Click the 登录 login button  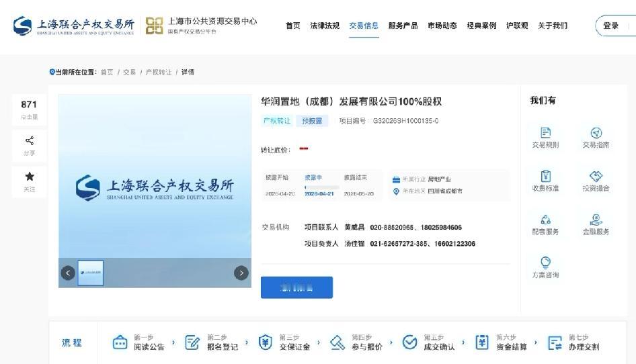[610, 26]
